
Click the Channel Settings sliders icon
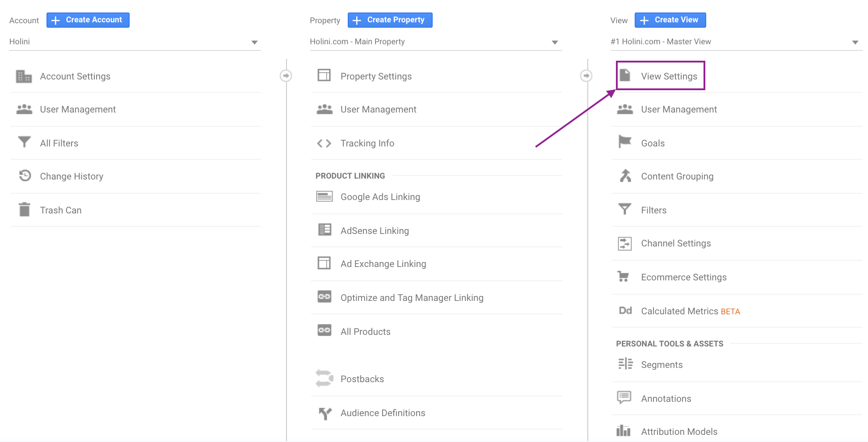tap(625, 244)
